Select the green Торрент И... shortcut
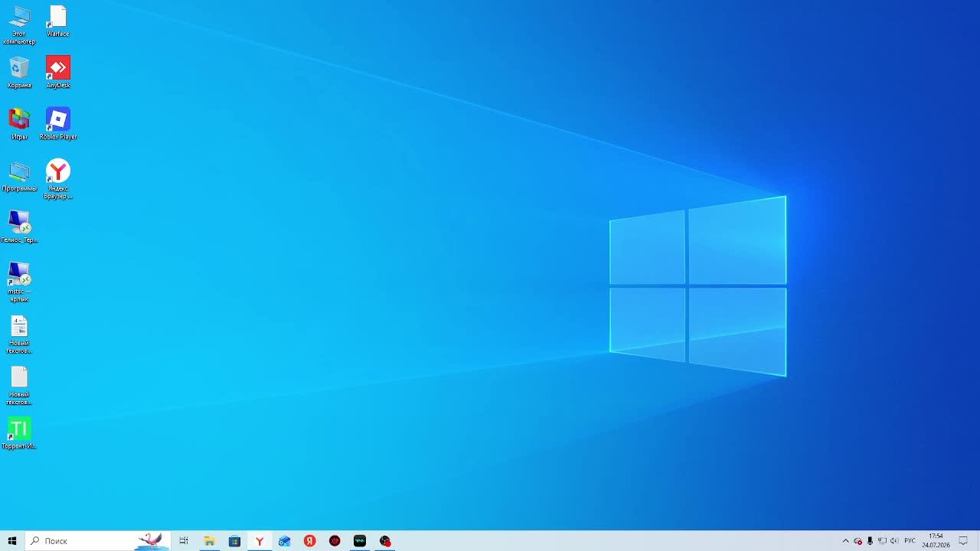Image resolution: width=980 pixels, height=551 pixels. 19,433
